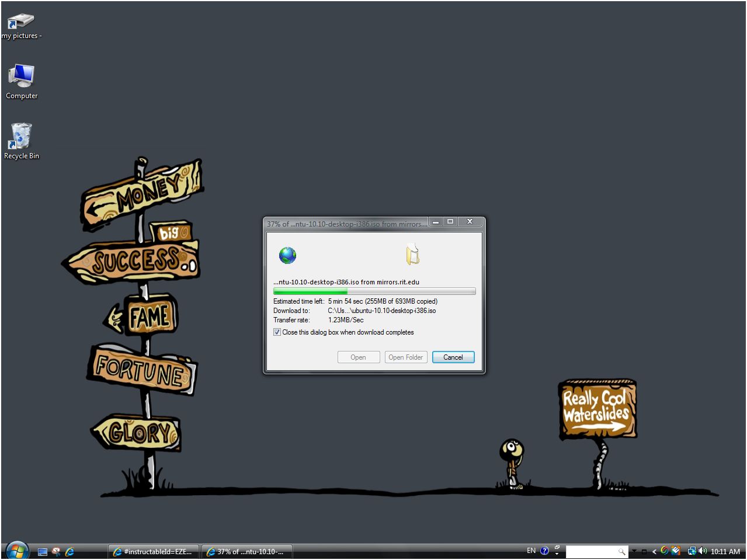747x560 pixels.
Task: Open the blue Help icon in taskbar
Action: 545,551
